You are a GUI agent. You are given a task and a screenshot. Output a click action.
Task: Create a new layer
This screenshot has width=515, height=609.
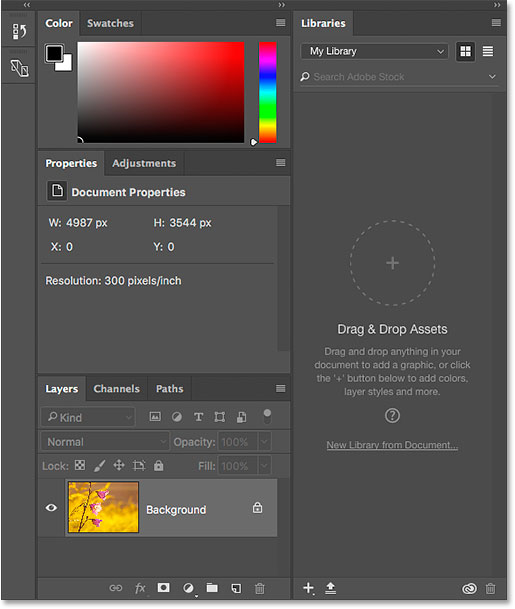click(236, 588)
